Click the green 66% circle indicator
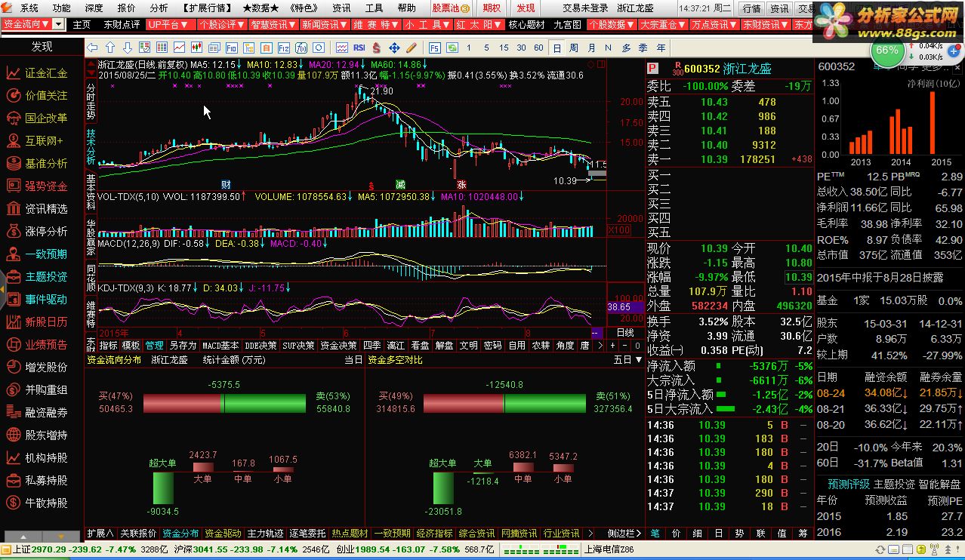965x560 pixels. click(886, 51)
